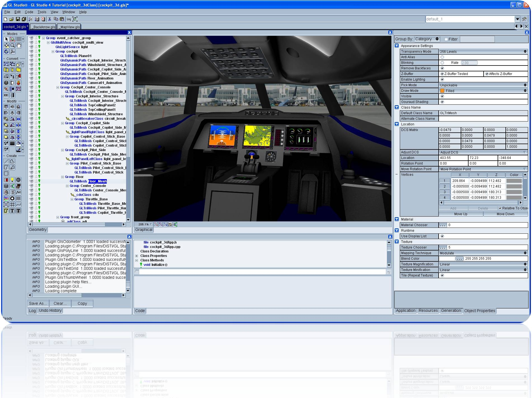The height and width of the screenshot is (398, 532).
Task: Select the magnifier Zoom mode tool
Action: pyautogui.click(x=12, y=45)
